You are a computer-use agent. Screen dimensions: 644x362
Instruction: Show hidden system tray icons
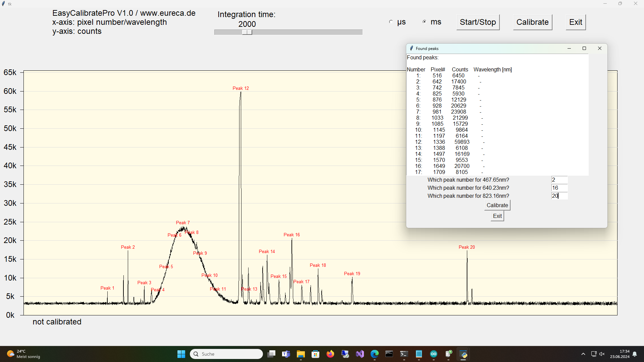[583, 354]
